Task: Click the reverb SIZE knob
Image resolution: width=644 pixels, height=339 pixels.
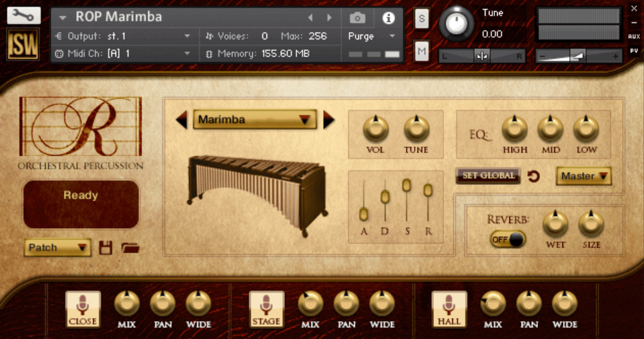Action: 591,223
